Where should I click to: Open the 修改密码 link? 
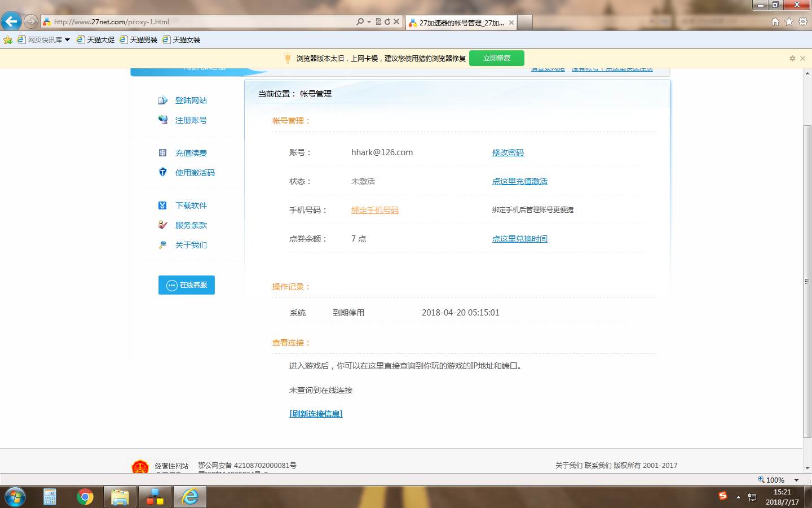click(507, 152)
